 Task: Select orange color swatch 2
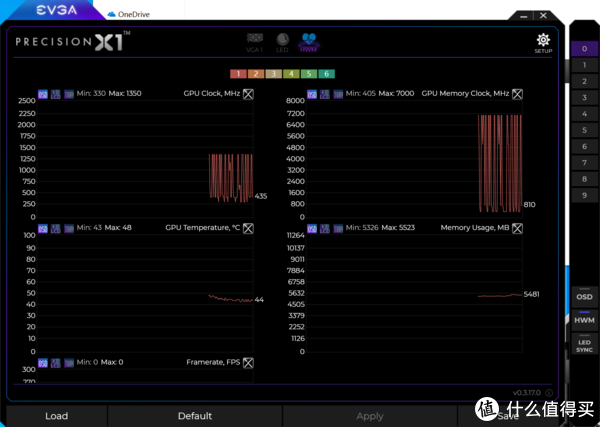point(256,74)
